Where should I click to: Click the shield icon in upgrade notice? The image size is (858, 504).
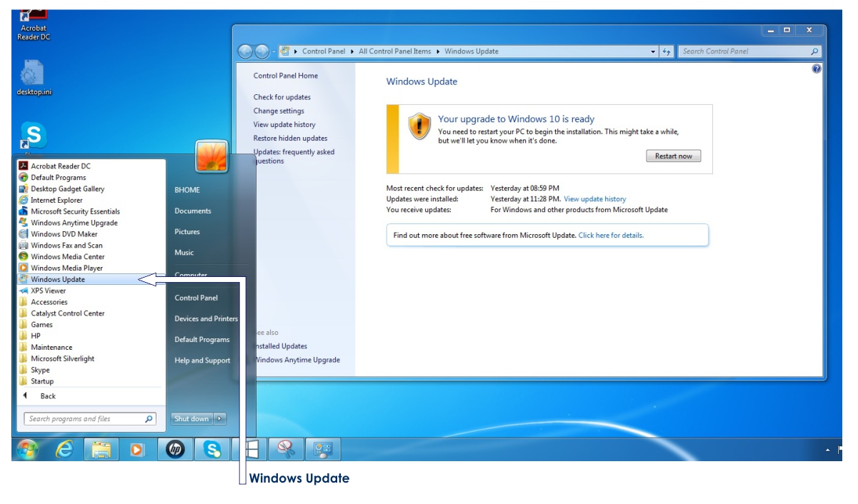pyautogui.click(x=419, y=126)
